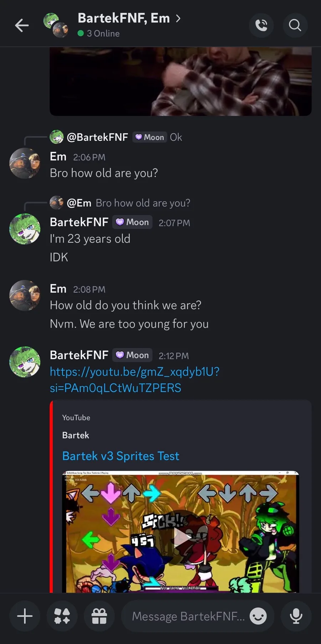
Task: Tap Em's avatar on 2:06 PM message
Action: (x=25, y=163)
